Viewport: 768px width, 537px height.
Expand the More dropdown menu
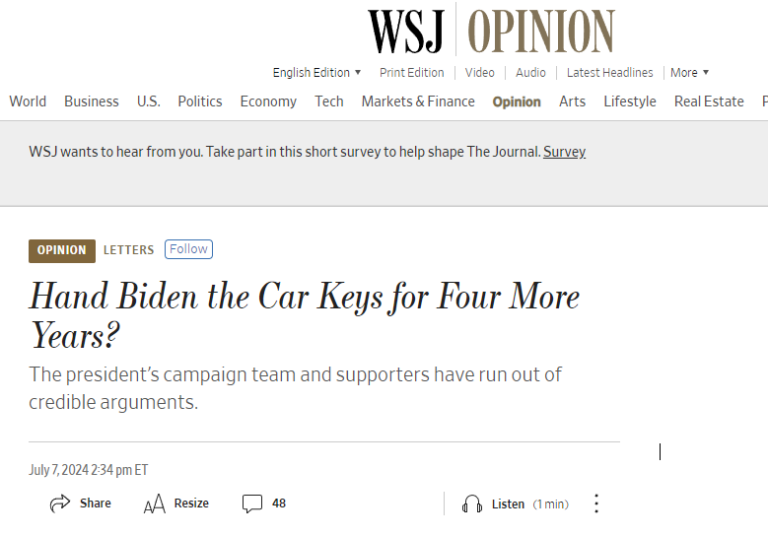tap(689, 73)
